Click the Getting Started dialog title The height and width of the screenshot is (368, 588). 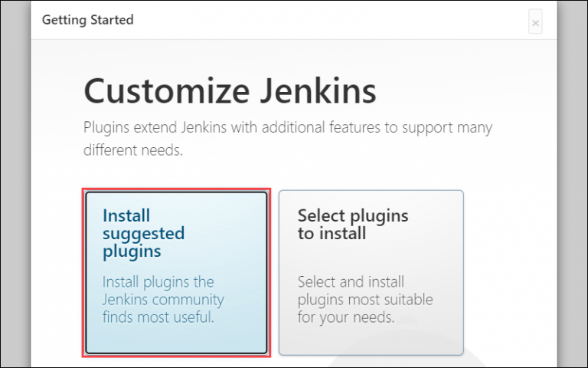coord(88,20)
